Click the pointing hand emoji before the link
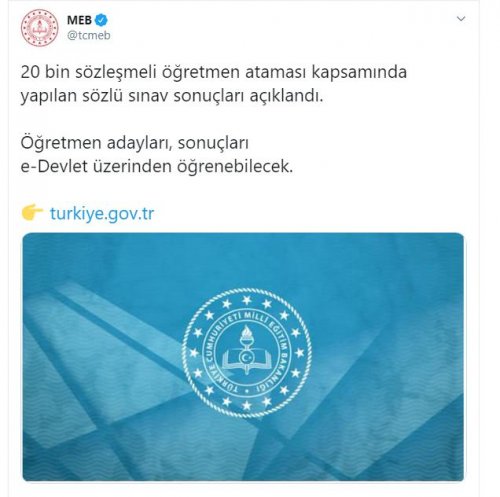The height and width of the screenshot is (497, 500). pos(32,212)
